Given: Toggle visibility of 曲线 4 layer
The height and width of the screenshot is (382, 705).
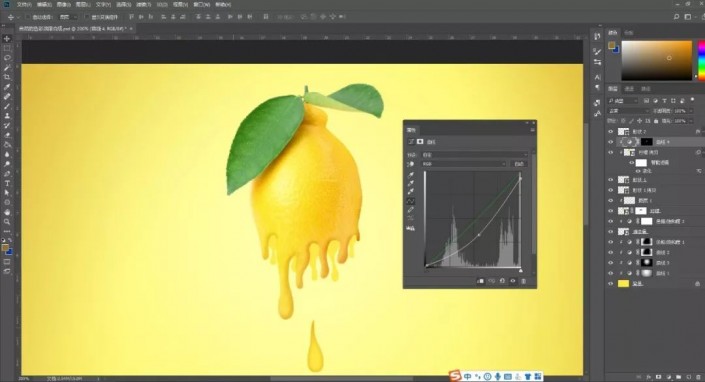Looking at the screenshot, I should click(x=610, y=142).
